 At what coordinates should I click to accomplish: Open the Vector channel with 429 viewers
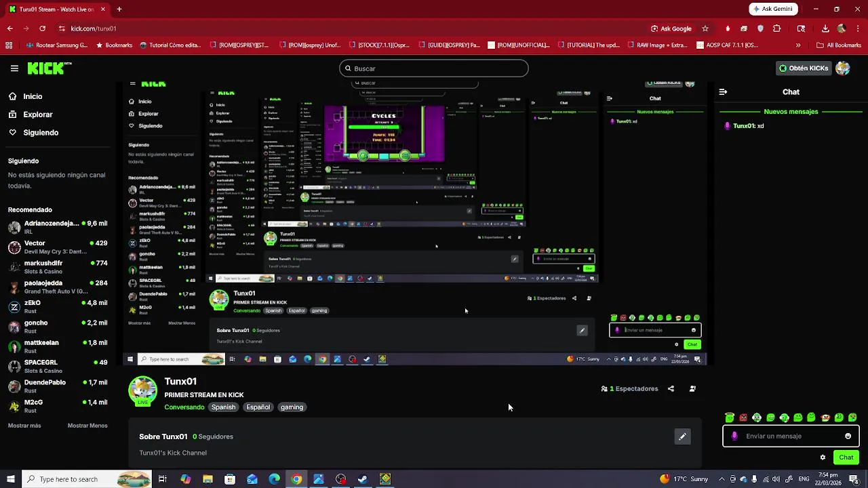coord(58,247)
